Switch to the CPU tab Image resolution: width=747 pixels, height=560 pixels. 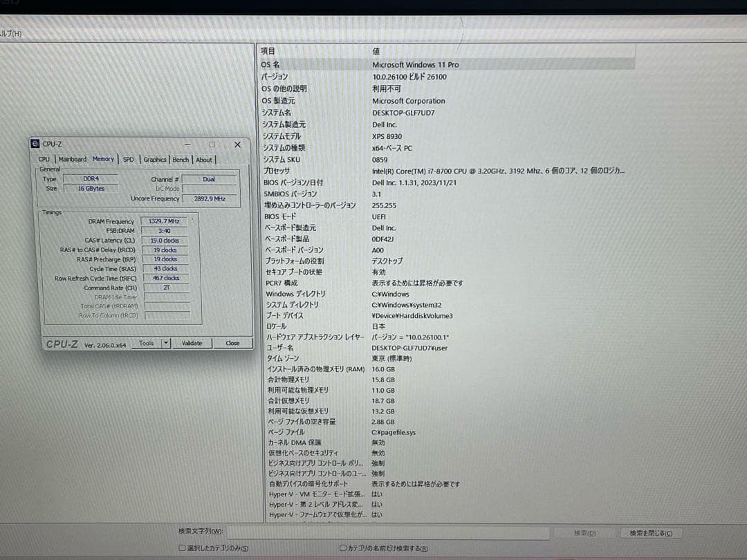click(44, 159)
